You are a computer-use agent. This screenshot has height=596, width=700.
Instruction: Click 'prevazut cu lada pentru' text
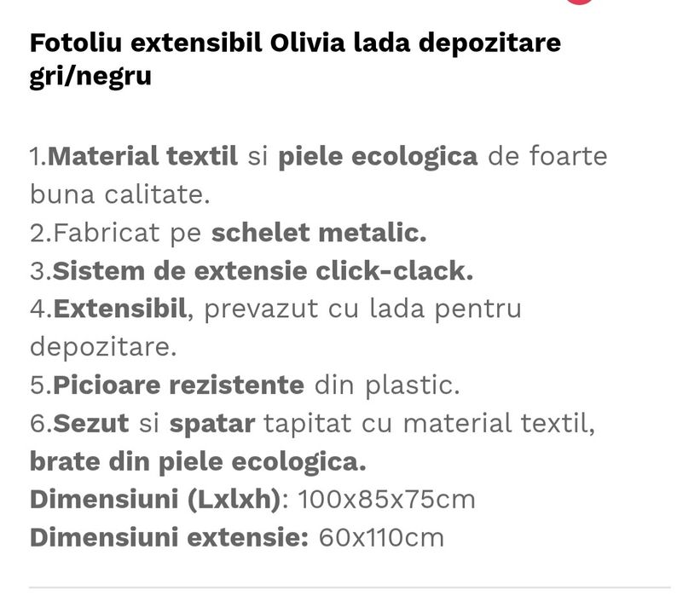point(362,309)
